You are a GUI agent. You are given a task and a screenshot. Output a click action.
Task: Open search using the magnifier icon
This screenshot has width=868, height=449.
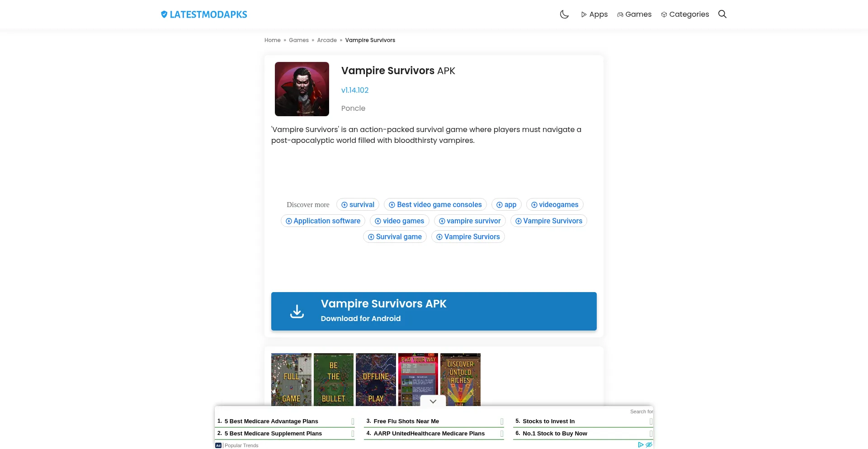(722, 14)
